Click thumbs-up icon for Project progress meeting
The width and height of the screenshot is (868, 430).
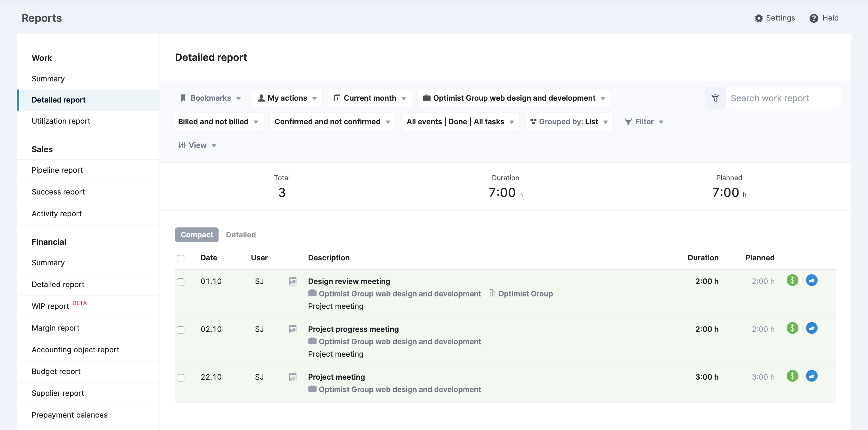pos(811,328)
